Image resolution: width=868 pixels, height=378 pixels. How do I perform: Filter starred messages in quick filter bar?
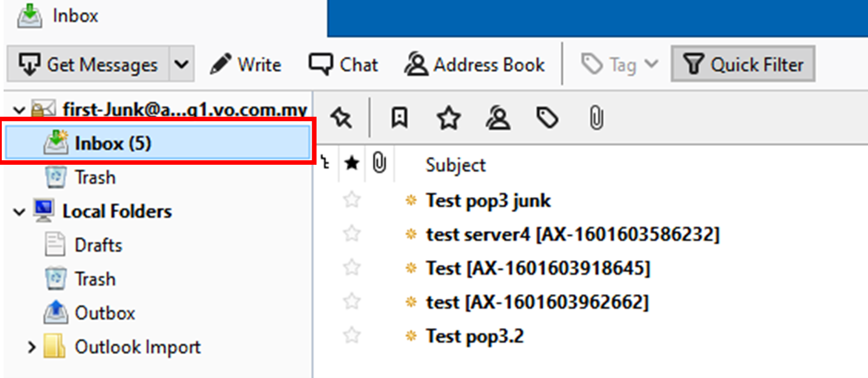[x=448, y=118]
